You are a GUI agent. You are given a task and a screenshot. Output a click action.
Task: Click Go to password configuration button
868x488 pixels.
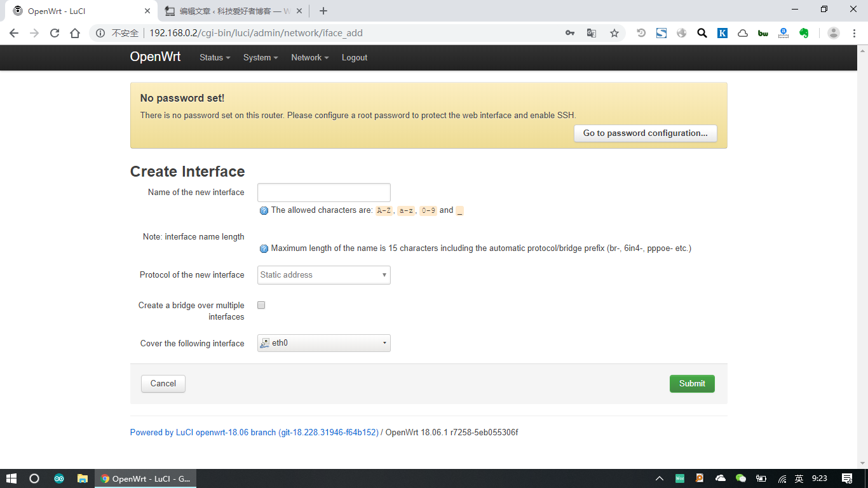click(645, 133)
